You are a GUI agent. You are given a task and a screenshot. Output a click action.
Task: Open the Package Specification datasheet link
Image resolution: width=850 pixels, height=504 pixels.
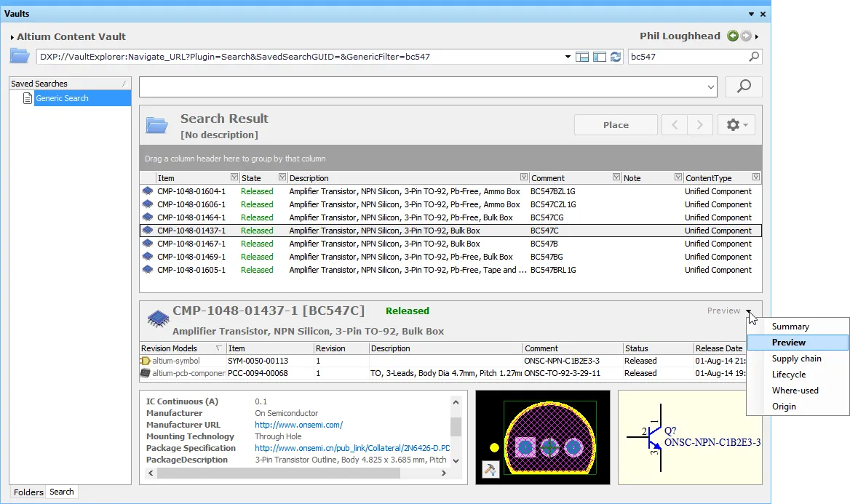coord(352,448)
